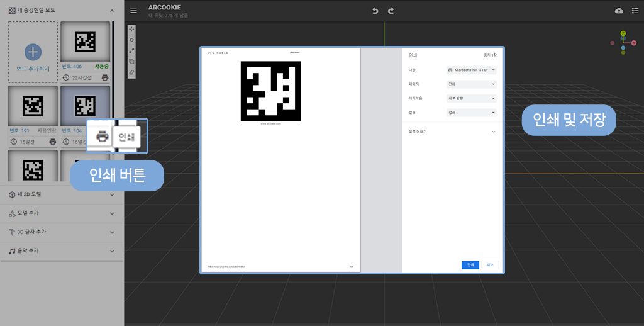Click the printer icon on board 106

[105, 77]
